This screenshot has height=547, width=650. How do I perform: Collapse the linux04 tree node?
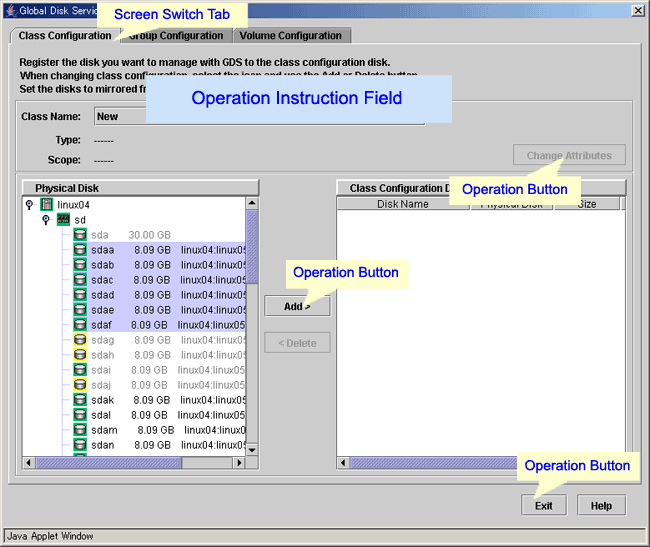pos(29,205)
